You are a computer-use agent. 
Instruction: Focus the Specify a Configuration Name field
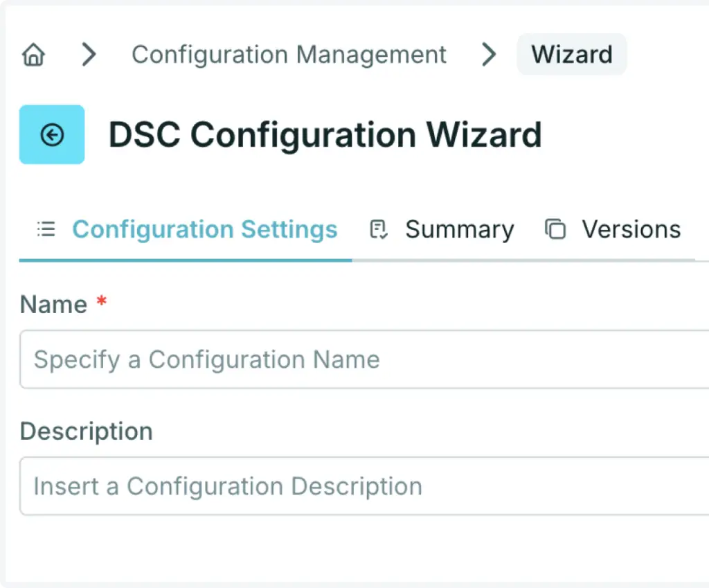point(277,359)
